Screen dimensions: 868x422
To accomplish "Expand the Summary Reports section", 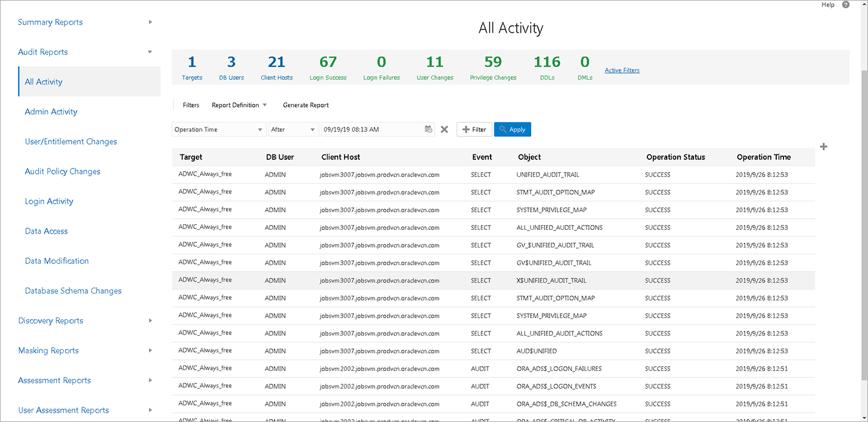I will 150,22.
